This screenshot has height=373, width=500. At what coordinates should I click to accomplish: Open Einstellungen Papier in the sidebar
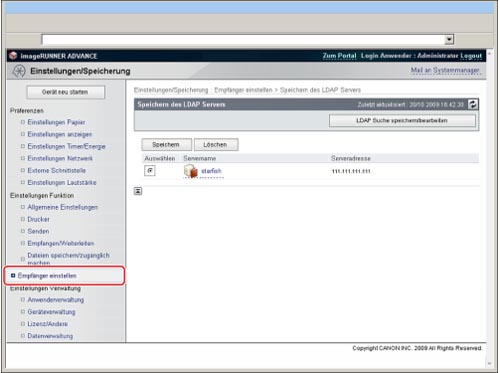point(56,122)
